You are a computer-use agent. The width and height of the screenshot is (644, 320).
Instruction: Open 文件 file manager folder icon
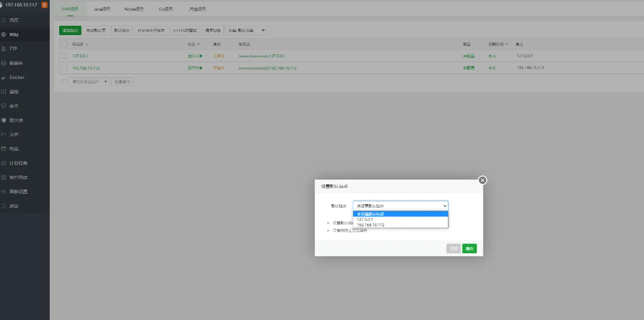click(4, 135)
